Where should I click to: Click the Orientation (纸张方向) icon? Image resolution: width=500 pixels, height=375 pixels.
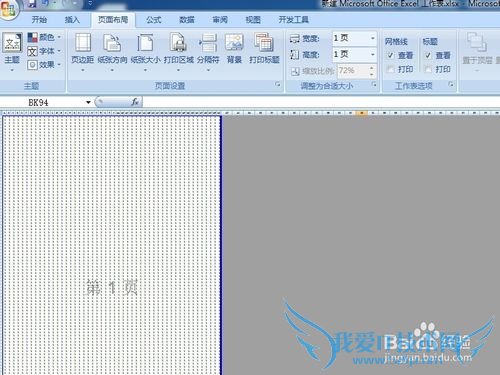coord(112,43)
